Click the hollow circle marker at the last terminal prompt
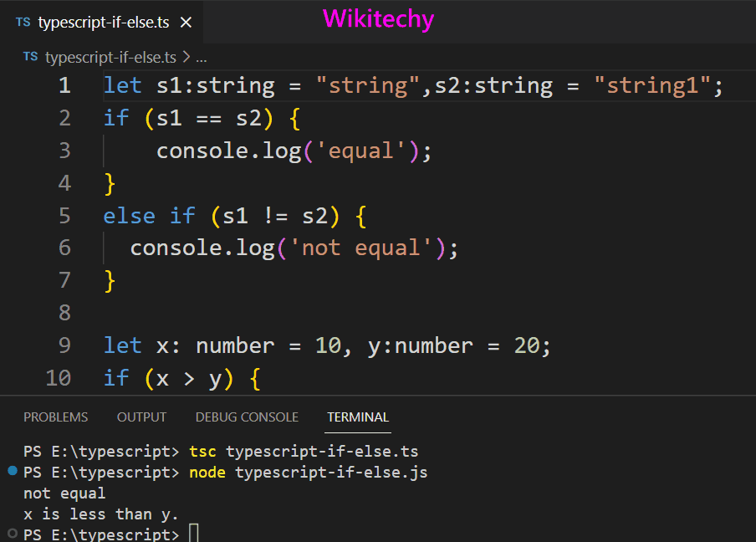Screen dimensions: 756x542 point(13,533)
